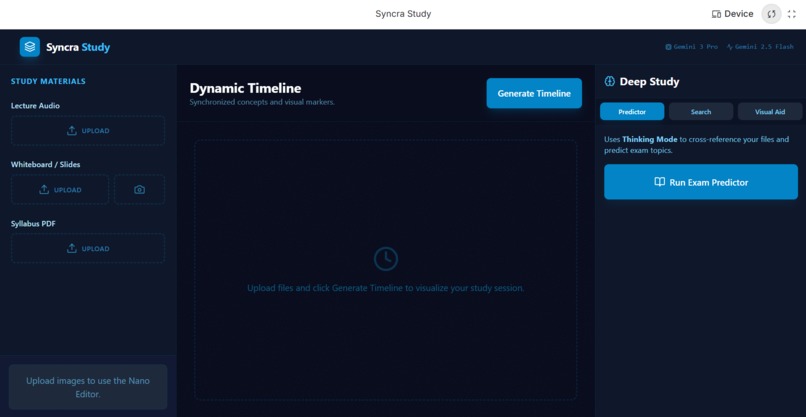The height and width of the screenshot is (417, 806).
Task: Open the Visual Aid tab
Action: [x=770, y=112]
